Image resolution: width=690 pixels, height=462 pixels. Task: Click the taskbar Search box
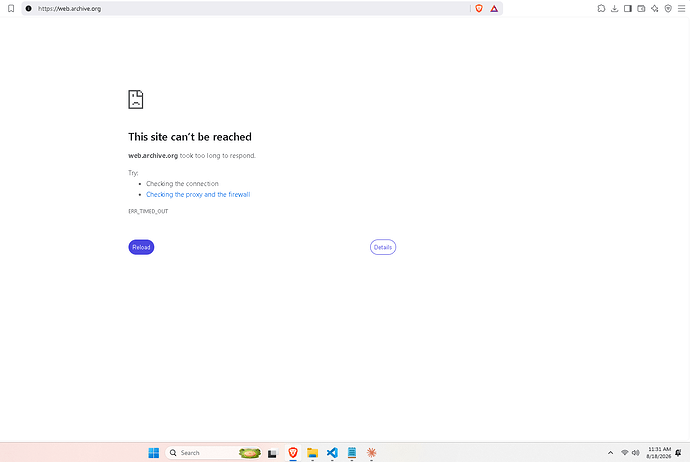point(213,453)
